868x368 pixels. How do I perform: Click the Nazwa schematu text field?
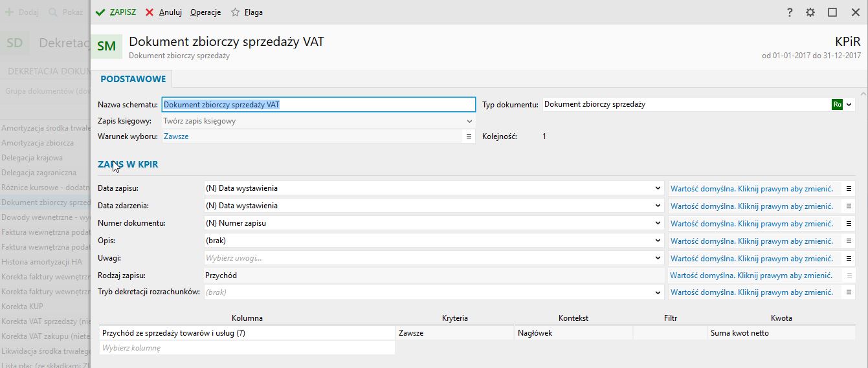click(x=318, y=104)
